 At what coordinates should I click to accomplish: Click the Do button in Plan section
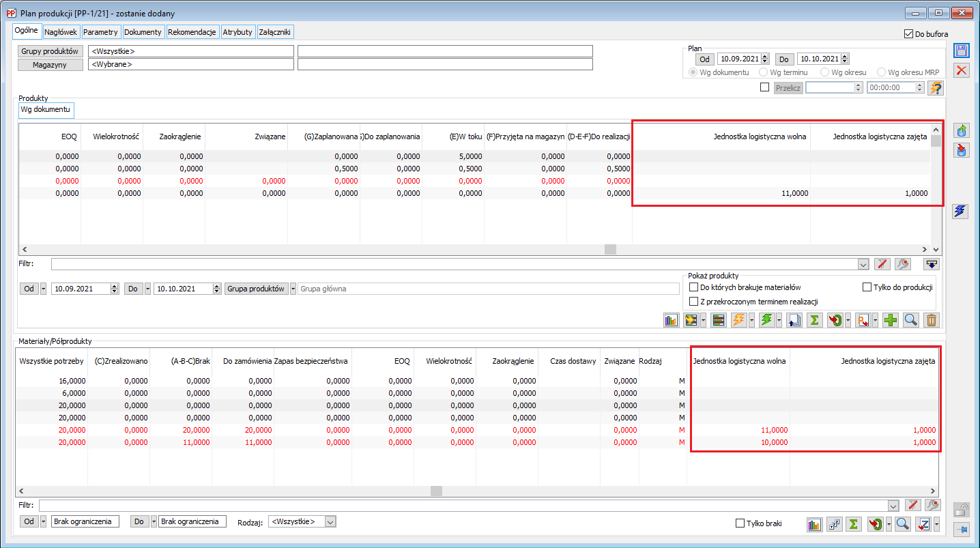[x=784, y=59]
